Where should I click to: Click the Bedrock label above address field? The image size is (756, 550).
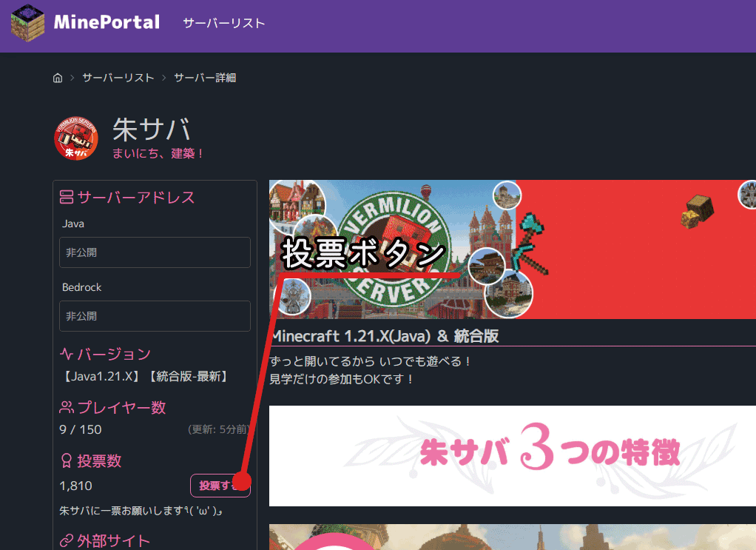[82, 287]
